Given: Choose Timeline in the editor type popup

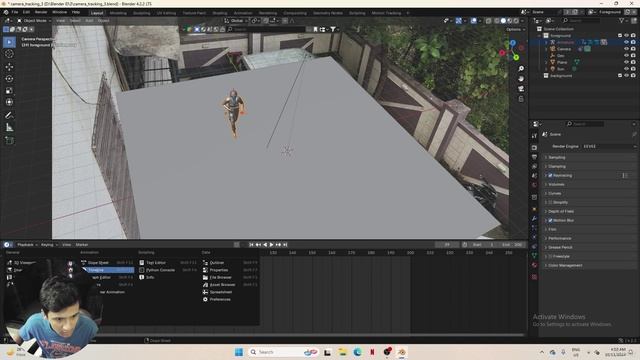Looking at the screenshot, I should click(108, 270).
